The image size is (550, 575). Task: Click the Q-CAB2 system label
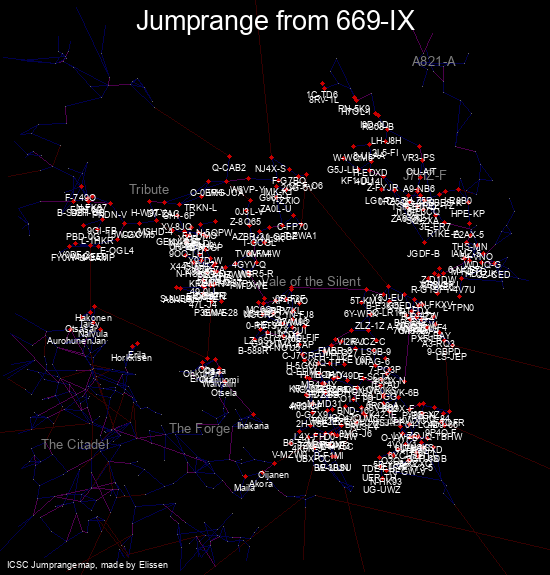(229, 168)
